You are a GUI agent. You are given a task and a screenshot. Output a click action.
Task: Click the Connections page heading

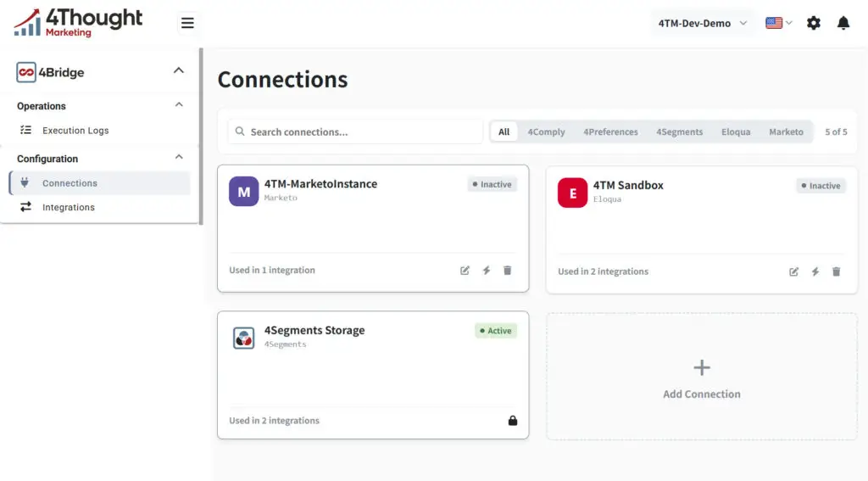point(283,79)
